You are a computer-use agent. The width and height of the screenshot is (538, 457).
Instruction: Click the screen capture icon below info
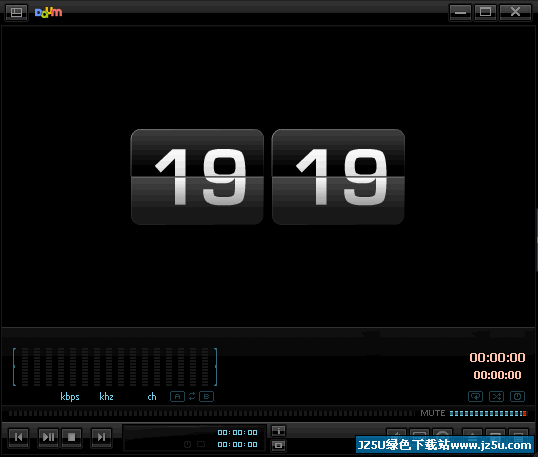279,446
